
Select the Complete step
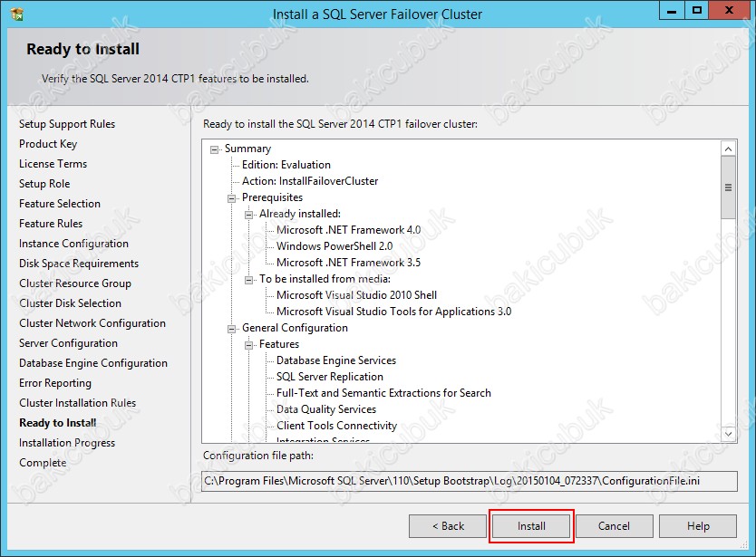tap(43, 463)
